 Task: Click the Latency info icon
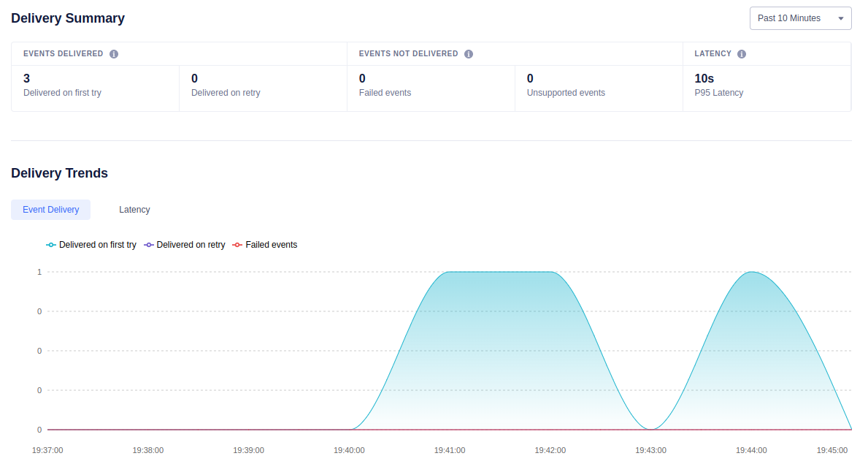tap(742, 53)
